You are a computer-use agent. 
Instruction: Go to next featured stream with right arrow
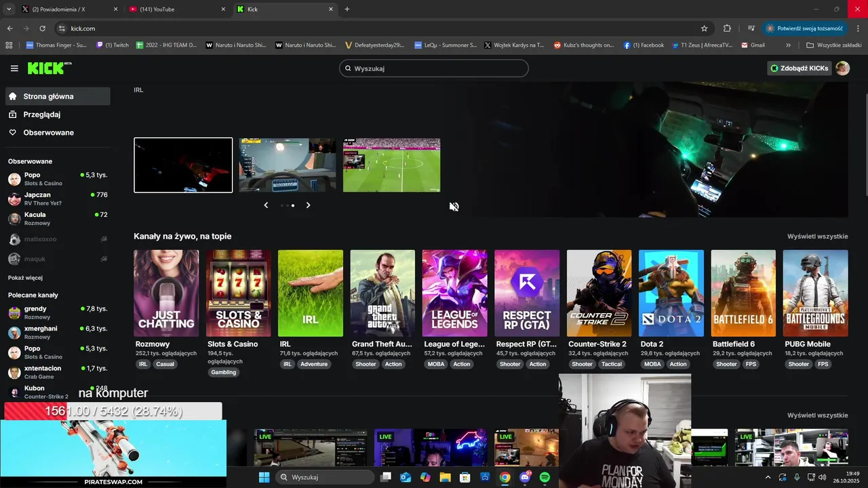[308, 205]
